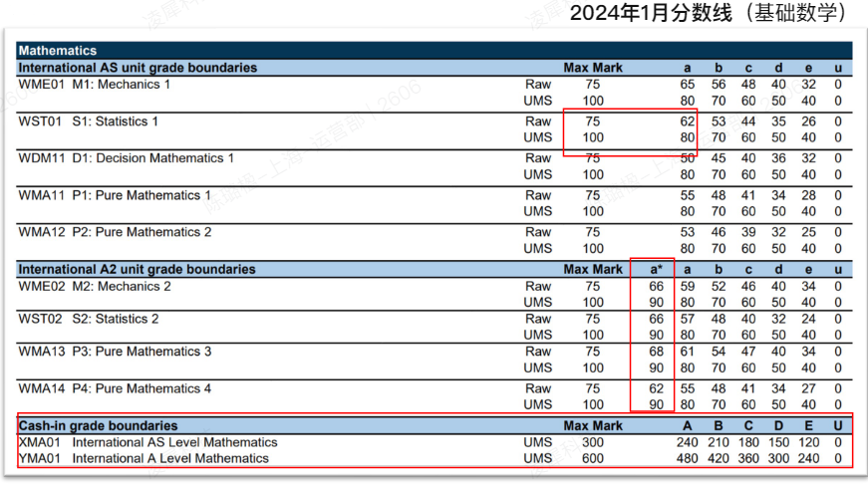Screen dimensions: 868x485
Task: Select the WME01 M1: Mechanics 1 row label
Action: coord(95,85)
